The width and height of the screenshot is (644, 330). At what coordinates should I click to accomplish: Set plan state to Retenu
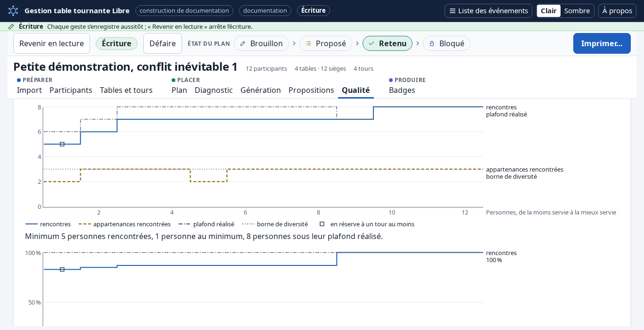(x=388, y=43)
